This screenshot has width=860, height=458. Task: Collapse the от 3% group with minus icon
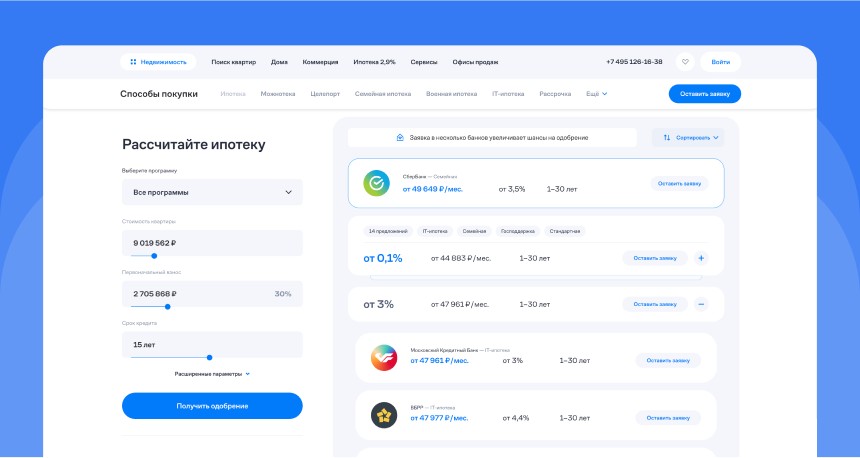click(701, 304)
